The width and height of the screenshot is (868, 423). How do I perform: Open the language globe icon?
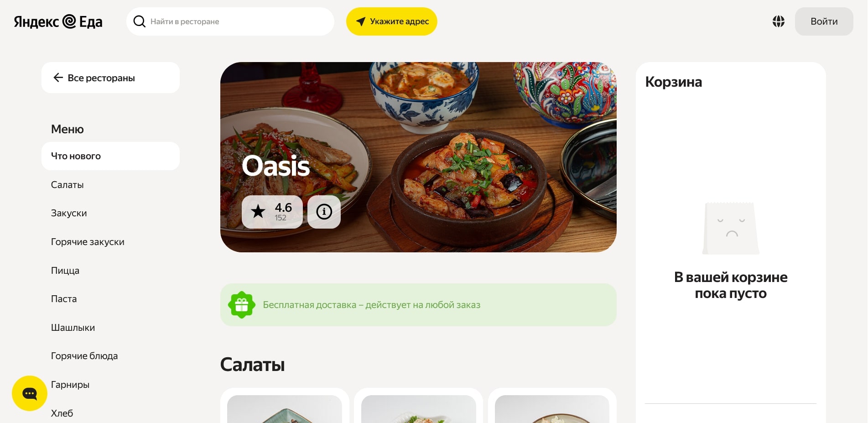pos(779,21)
